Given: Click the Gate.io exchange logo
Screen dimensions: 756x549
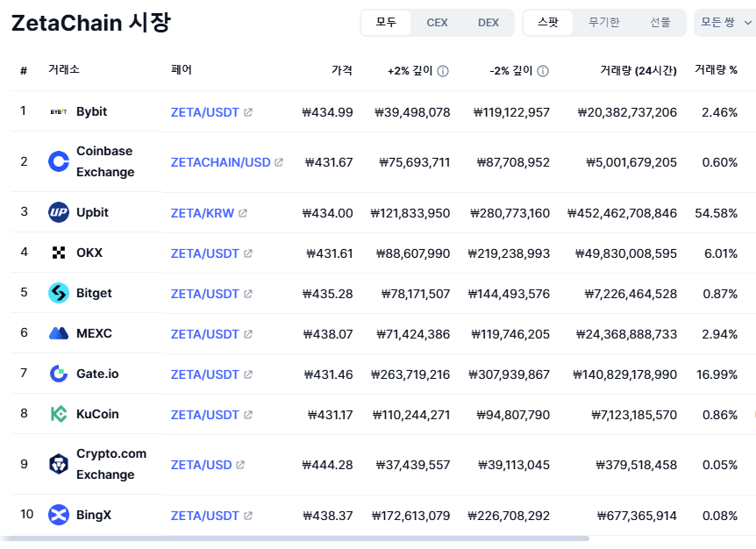Looking at the screenshot, I should click(59, 374).
